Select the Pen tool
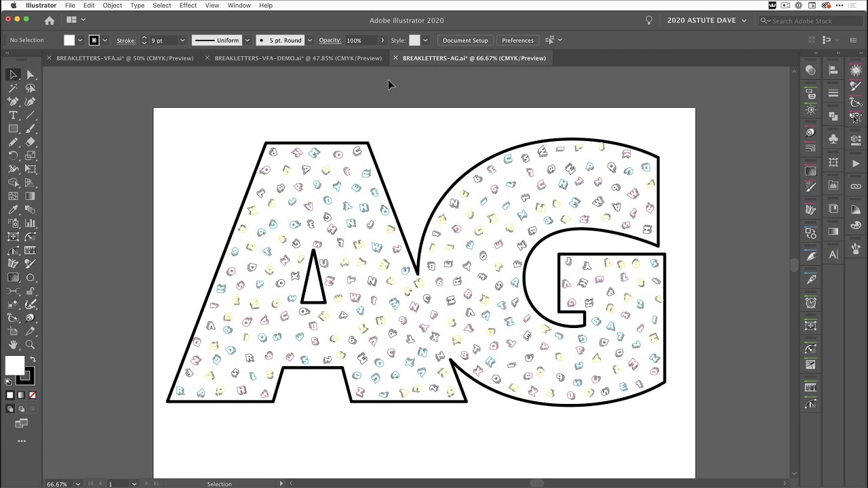 click(x=14, y=102)
